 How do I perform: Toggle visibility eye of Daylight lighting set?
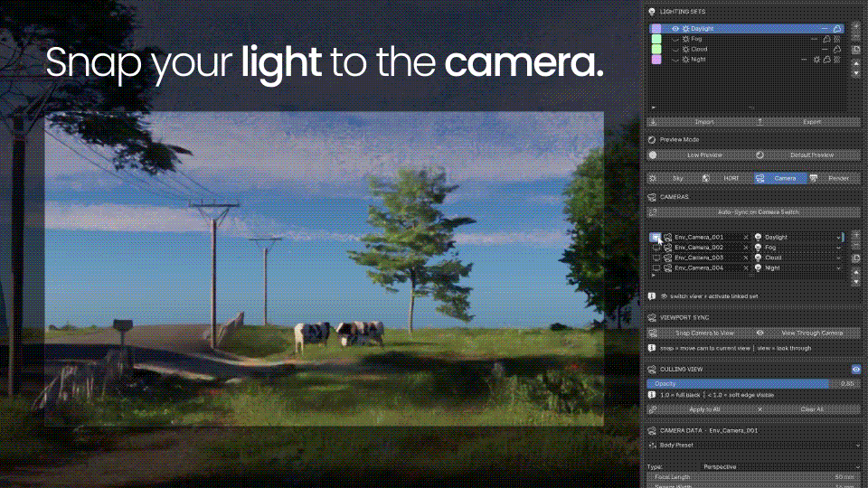[675, 29]
